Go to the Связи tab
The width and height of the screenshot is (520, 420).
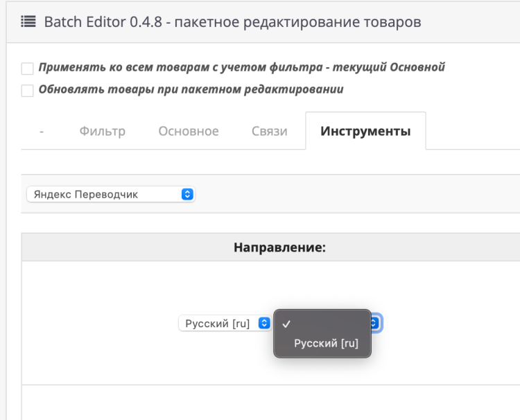tap(270, 131)
